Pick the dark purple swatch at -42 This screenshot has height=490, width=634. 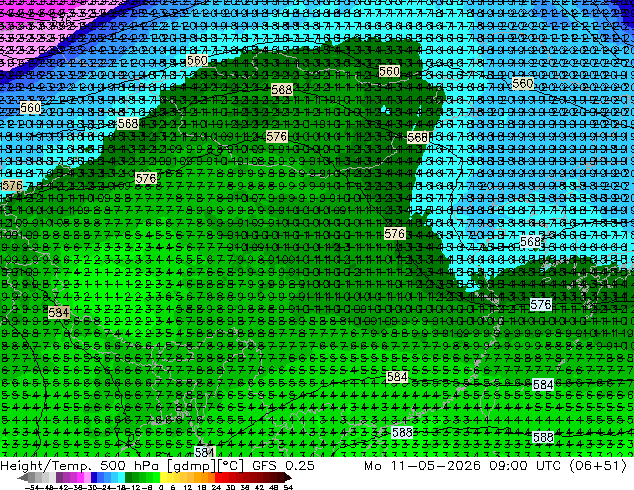click(x=59, y=477)
